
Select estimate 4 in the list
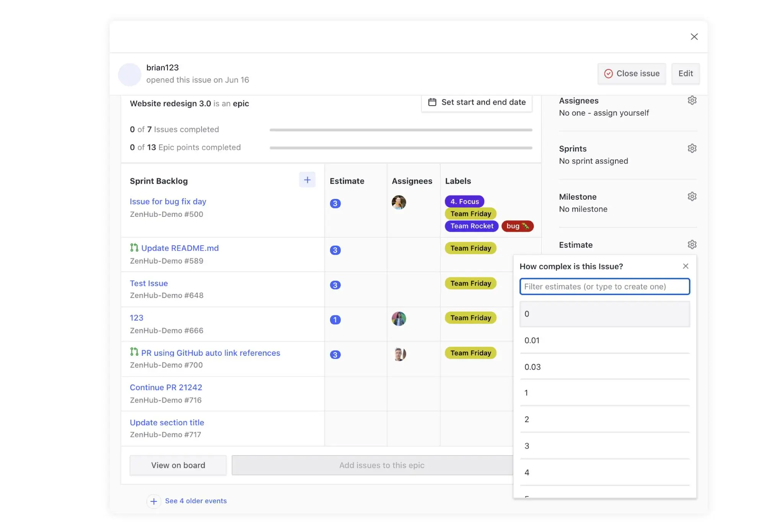[x=604, y=472]
